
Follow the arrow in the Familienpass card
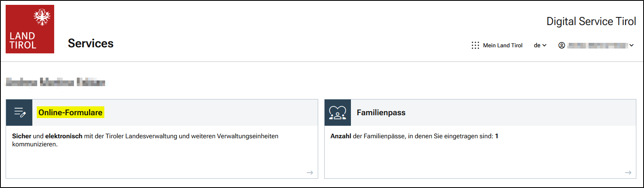coord(628,173)
